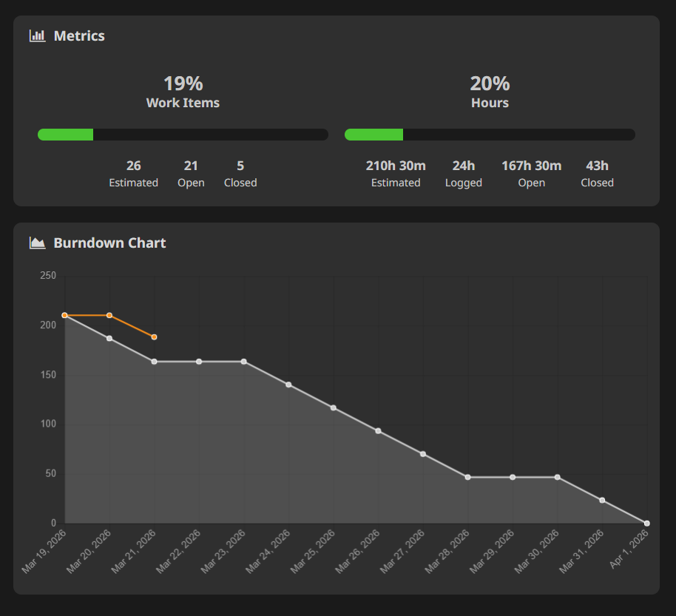This screenshot has width=676, height=616.
Task: Select the '26 Estimated' work items stat
Action: 134,174
